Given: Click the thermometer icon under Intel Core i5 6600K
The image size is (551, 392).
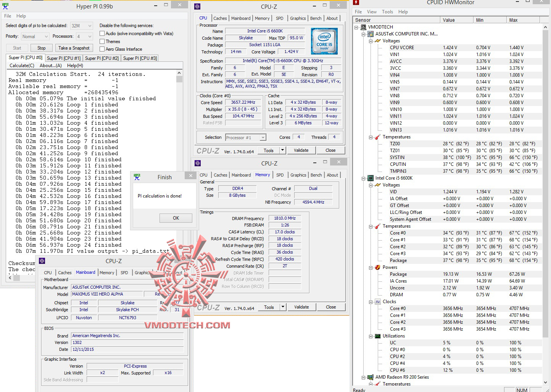Looking at the screenshot, I should (x=378, y=226).
